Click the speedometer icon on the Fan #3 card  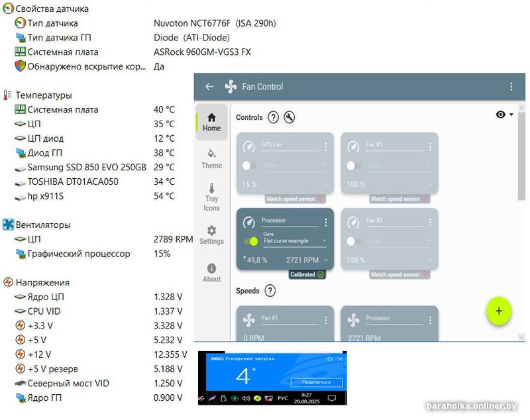pos(354,223)
